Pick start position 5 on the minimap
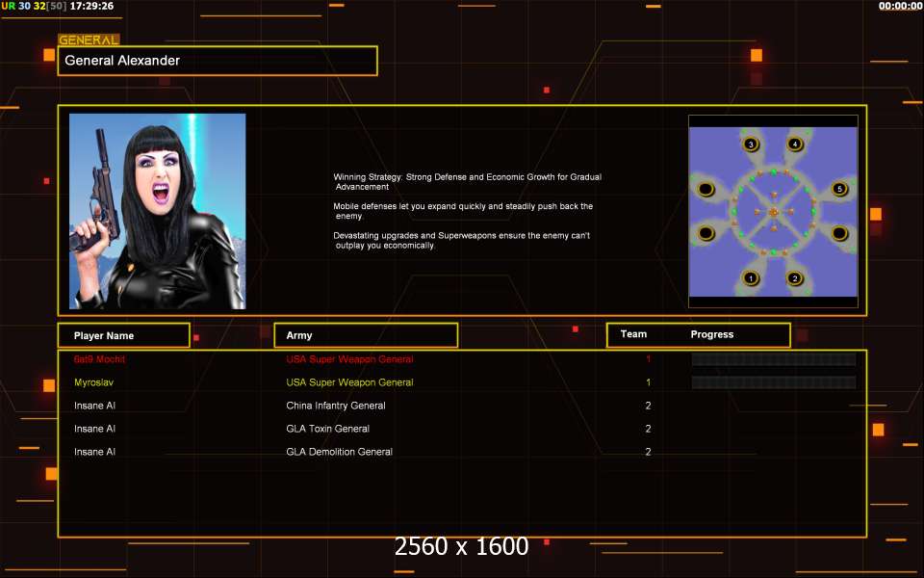The width and height of the screenshot is (924, 578). 839,189
